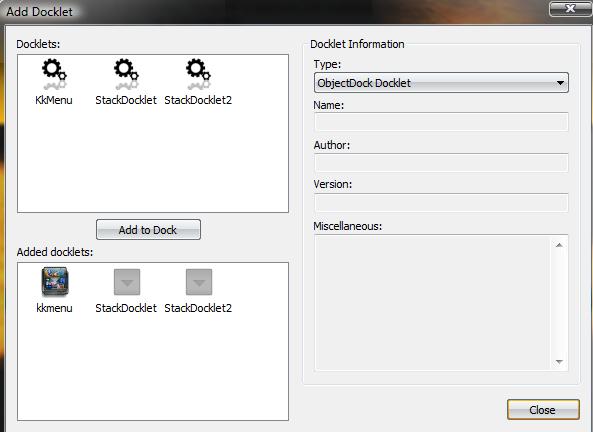Click the KkMenu label in Docklets list

tap(54, 100)
